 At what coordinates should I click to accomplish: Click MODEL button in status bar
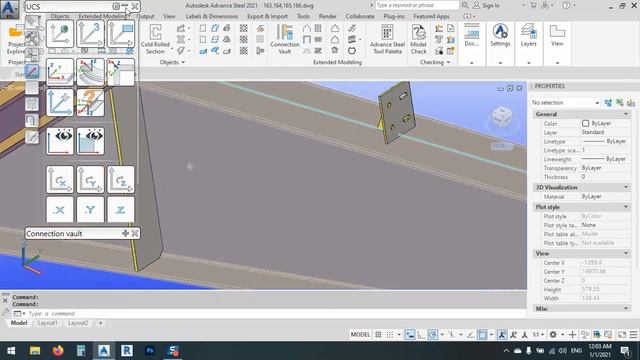coord(360,335)
